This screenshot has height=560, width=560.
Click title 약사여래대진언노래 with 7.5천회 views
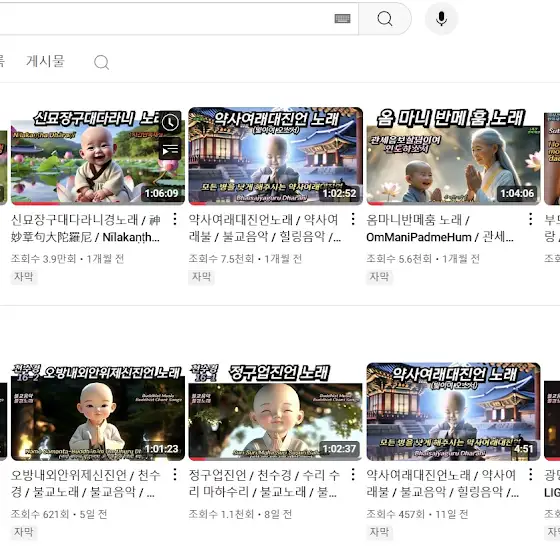click(x=265, y=228)
